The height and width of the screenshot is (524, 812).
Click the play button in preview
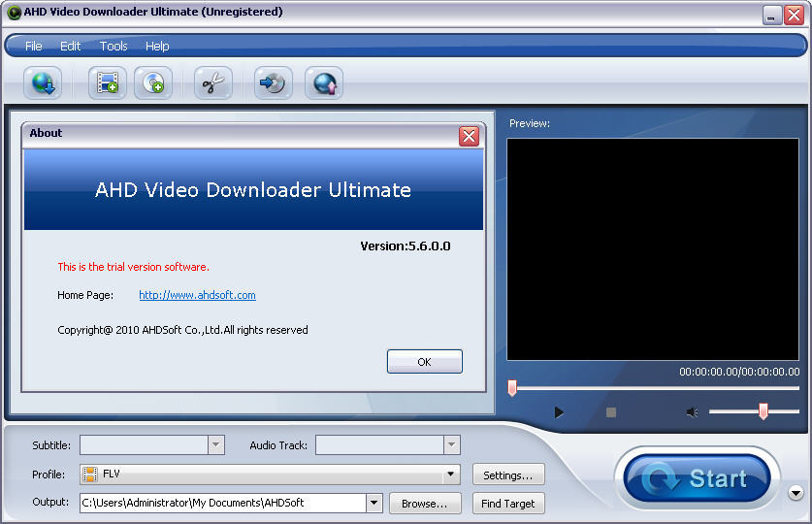(x=559, y=412)
